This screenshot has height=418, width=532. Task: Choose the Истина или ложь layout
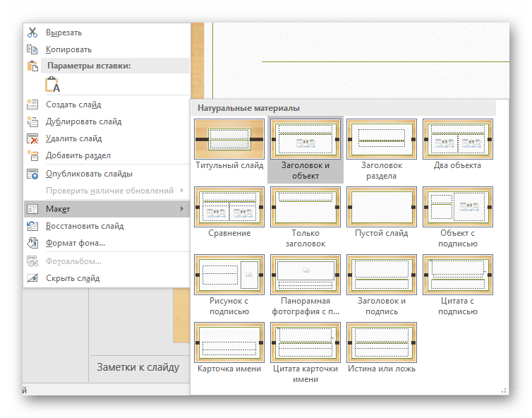pyautogui.click(x=381, y=342)
